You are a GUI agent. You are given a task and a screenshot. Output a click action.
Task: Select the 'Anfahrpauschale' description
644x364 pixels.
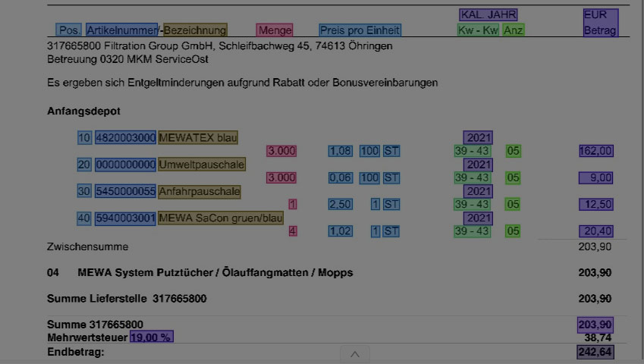point(199,192)
